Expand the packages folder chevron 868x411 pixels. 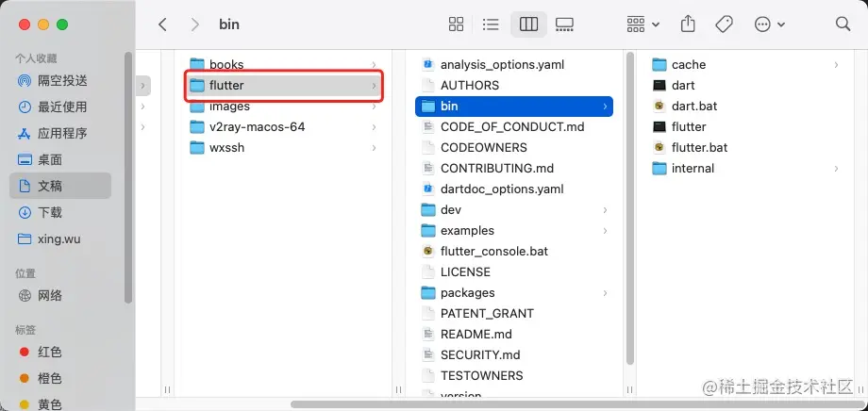605,293
